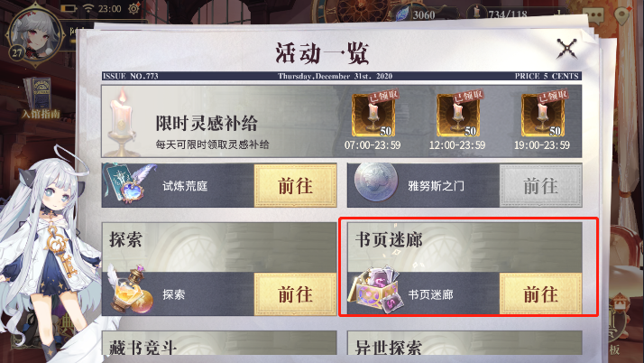Tap the map location pin icon
The width and height of the screenshot is (644, 363).
tap(622, 14)
